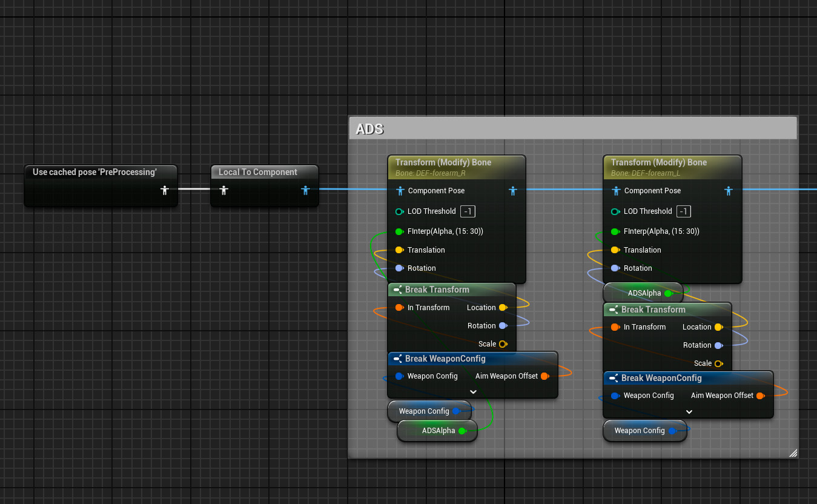Expand right Break WeaponConfig node pins

[x=689, y=411]
